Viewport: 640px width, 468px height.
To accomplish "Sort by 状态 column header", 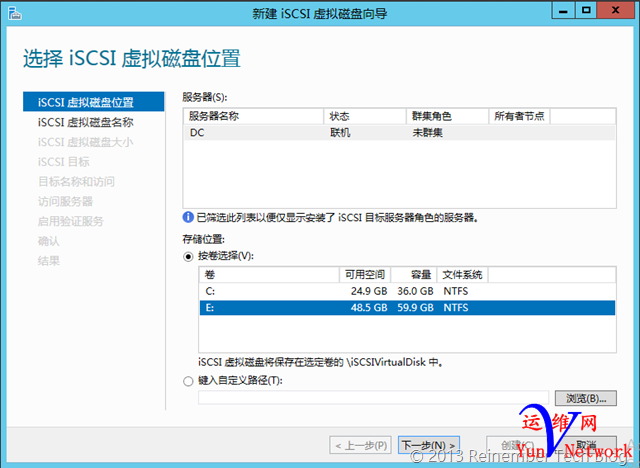I will [365, 116].
